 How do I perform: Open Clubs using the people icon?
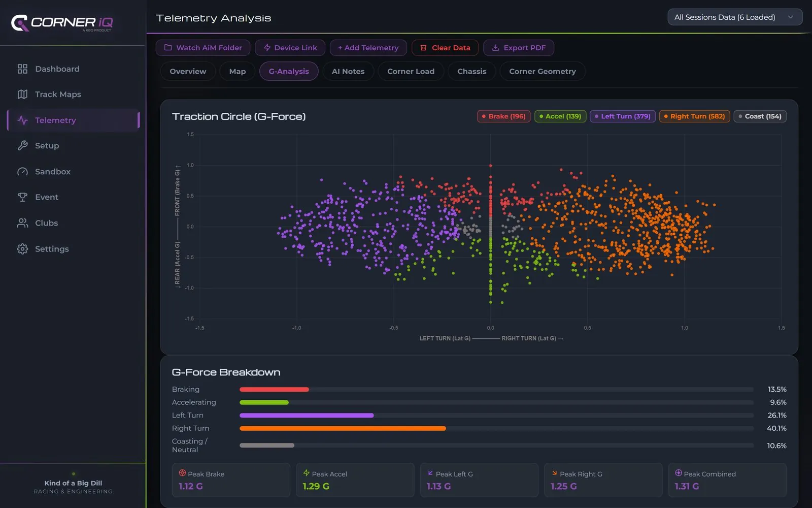tap(22, 223)
